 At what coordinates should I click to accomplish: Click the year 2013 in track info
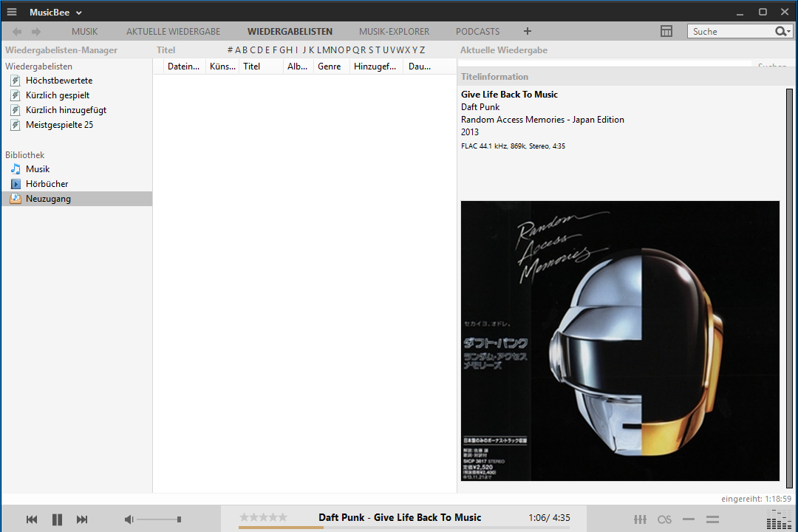click(470, 132)
